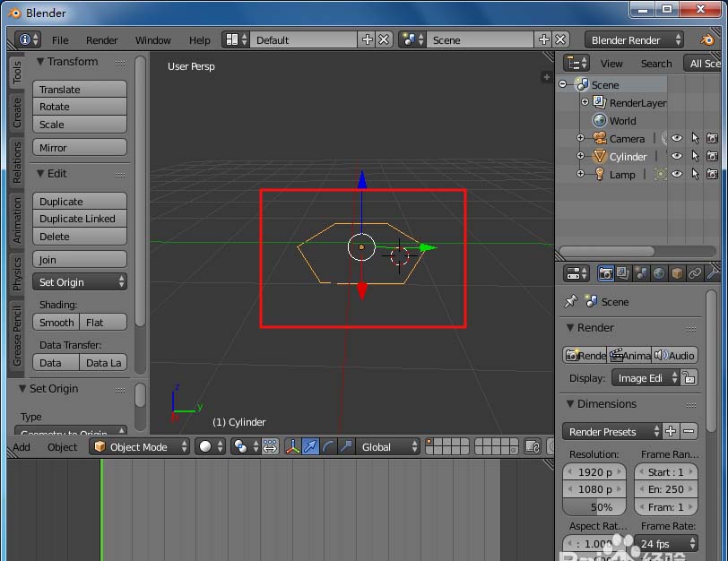
Task: Toggle Cylinder visibility eye icon
Action: pos(677,156)
